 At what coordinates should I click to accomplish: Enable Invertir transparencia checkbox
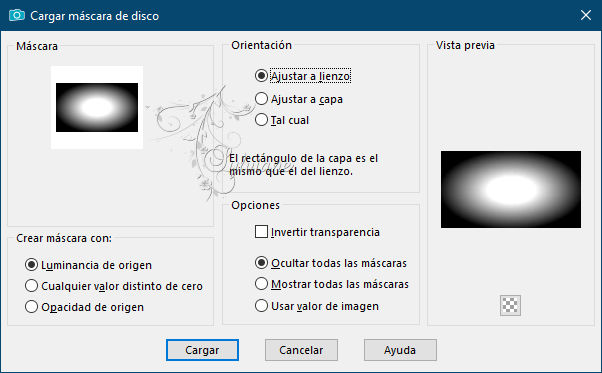coord(261,232)
